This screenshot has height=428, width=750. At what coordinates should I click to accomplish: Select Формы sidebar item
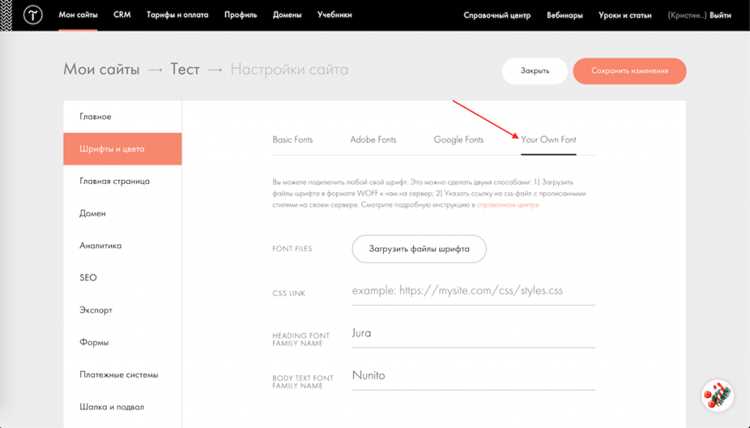tap(122, 342)
